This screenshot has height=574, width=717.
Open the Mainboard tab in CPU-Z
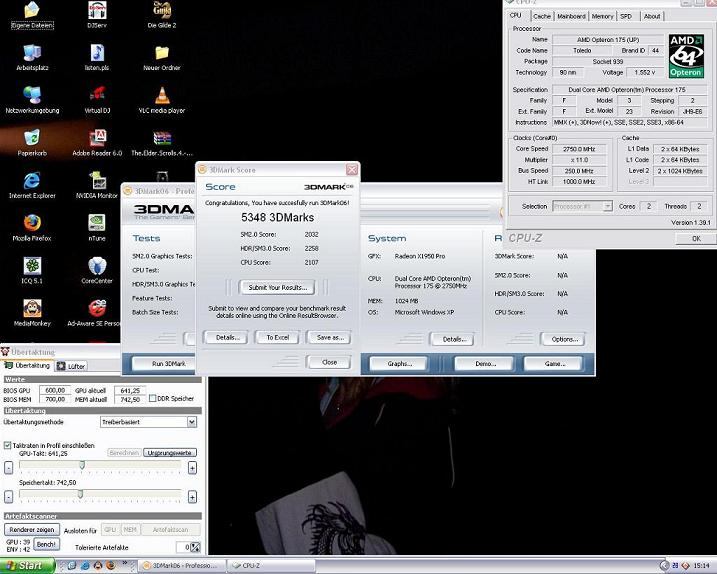[x=571, y=16]
